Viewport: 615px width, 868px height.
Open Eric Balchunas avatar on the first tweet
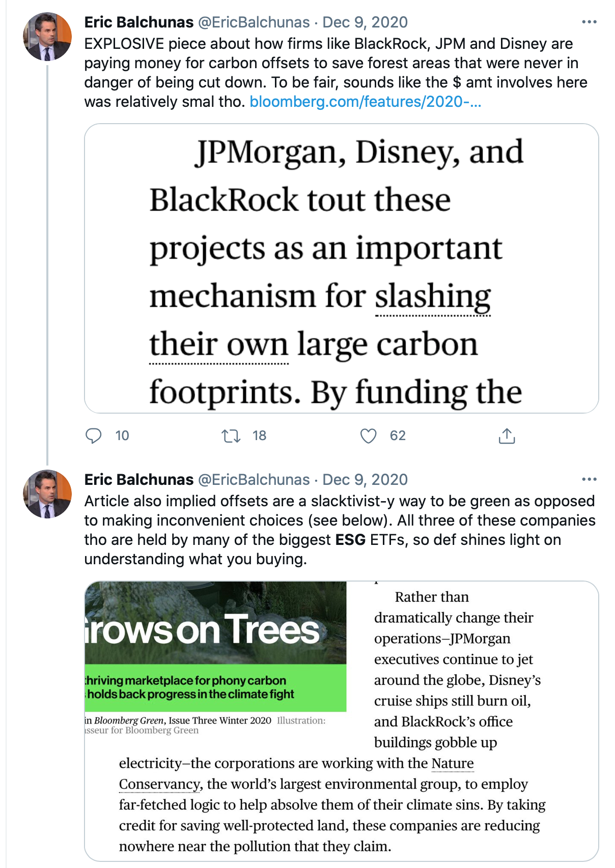click(47, 37)
